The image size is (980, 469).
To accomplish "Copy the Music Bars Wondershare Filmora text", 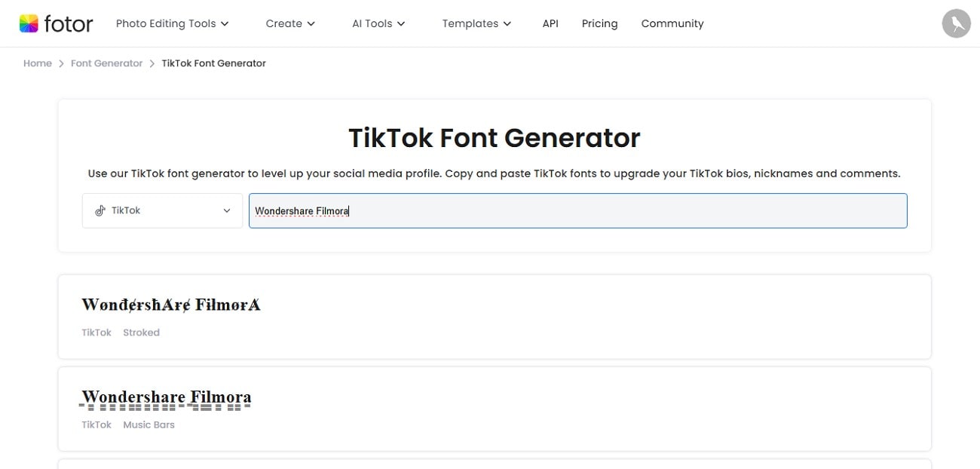I will pos(166,399).
